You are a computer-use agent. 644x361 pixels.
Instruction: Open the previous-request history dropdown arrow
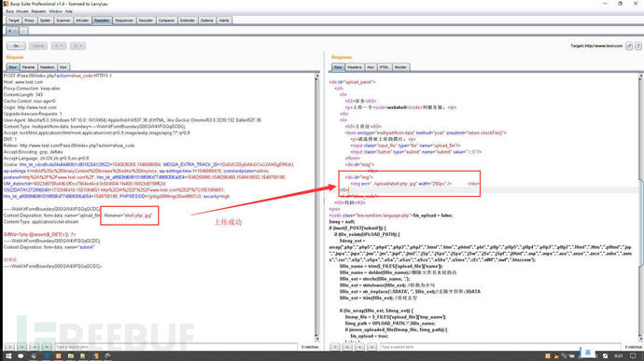pos(59,46)
